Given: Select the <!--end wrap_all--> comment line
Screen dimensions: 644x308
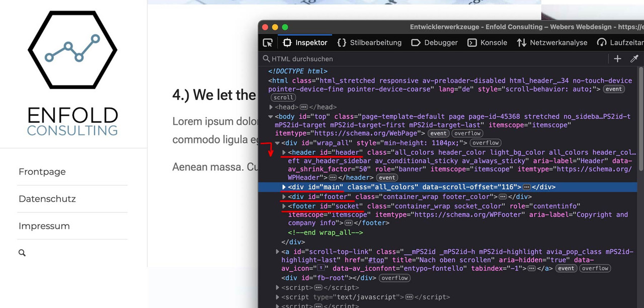Looking at the screenshot, I should [326, 233].
